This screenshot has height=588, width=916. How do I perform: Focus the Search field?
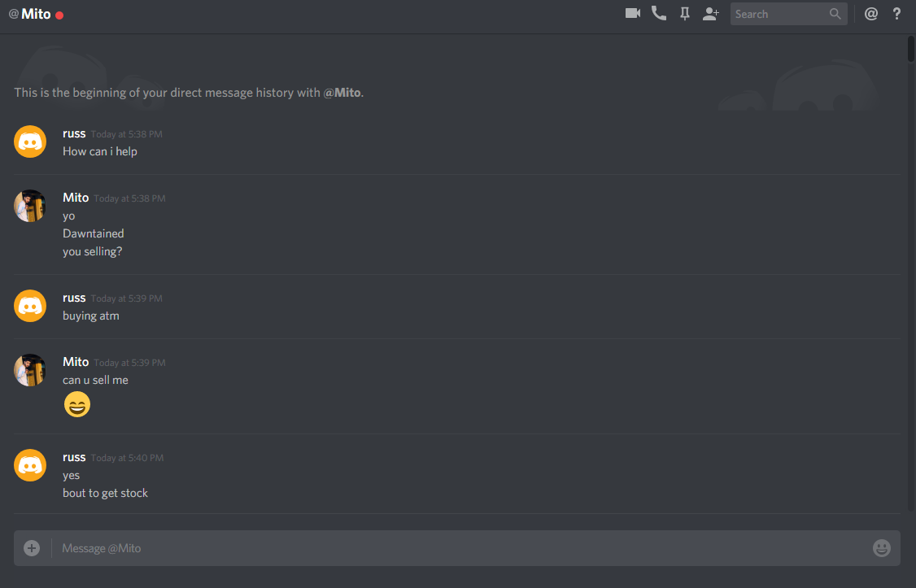tap(788, 14)
